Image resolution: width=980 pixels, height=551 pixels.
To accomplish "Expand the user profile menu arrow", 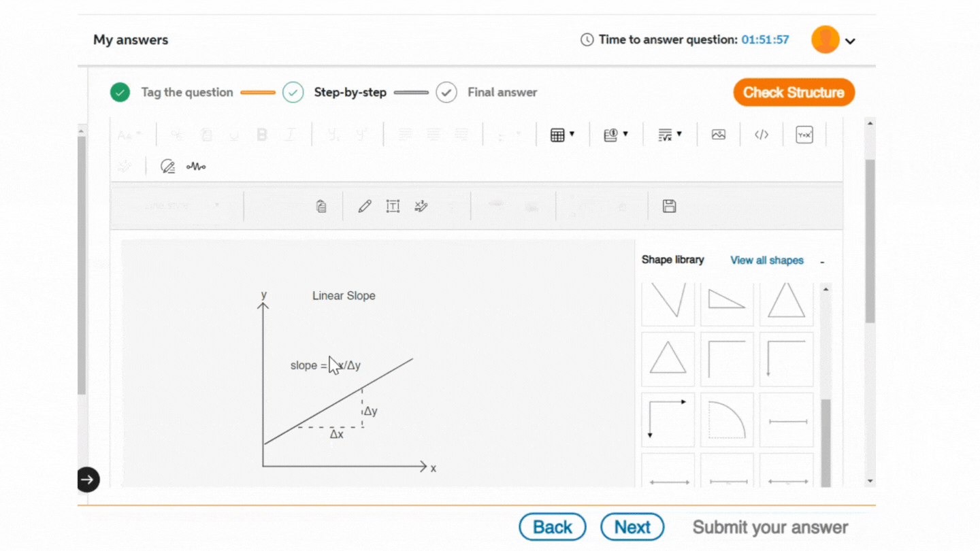I will point(850,41).
